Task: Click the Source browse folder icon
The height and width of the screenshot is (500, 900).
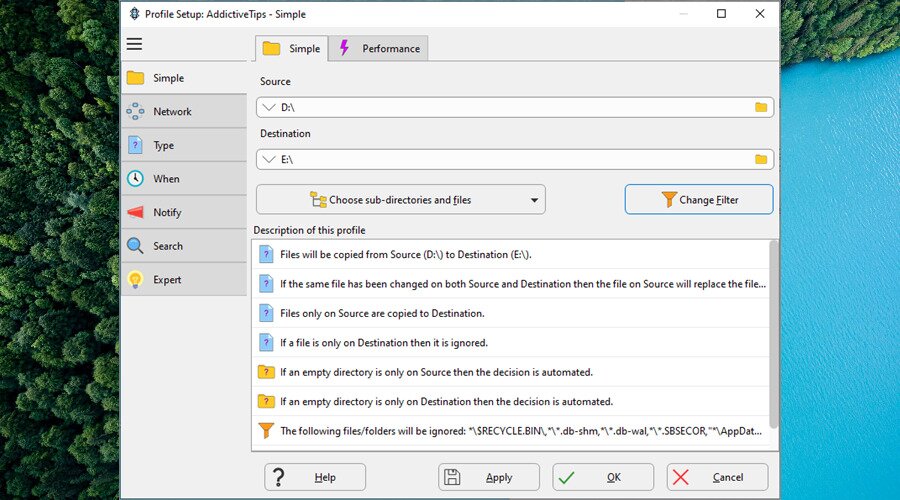Action: (x=761, y=107)
